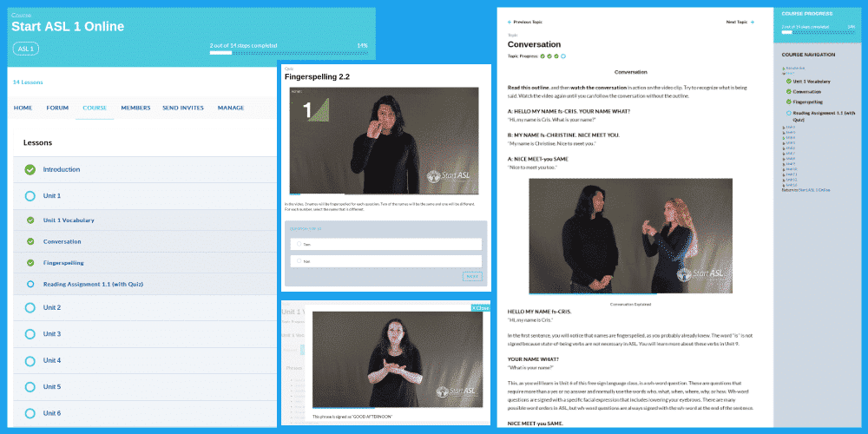Click the checkmark beside Fingerspelling in Course Navigation
Viewport: 868px width, 434px height.
click(789, 102)
